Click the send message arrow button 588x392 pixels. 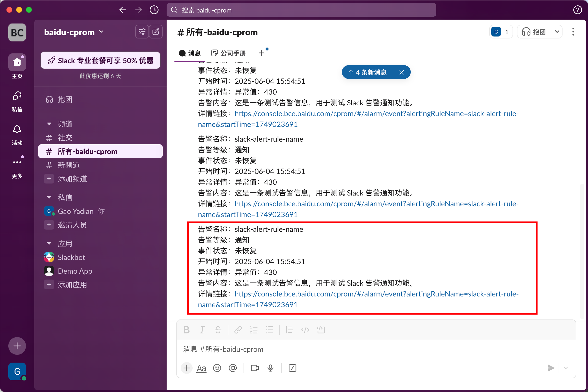[x=551, y=368]
